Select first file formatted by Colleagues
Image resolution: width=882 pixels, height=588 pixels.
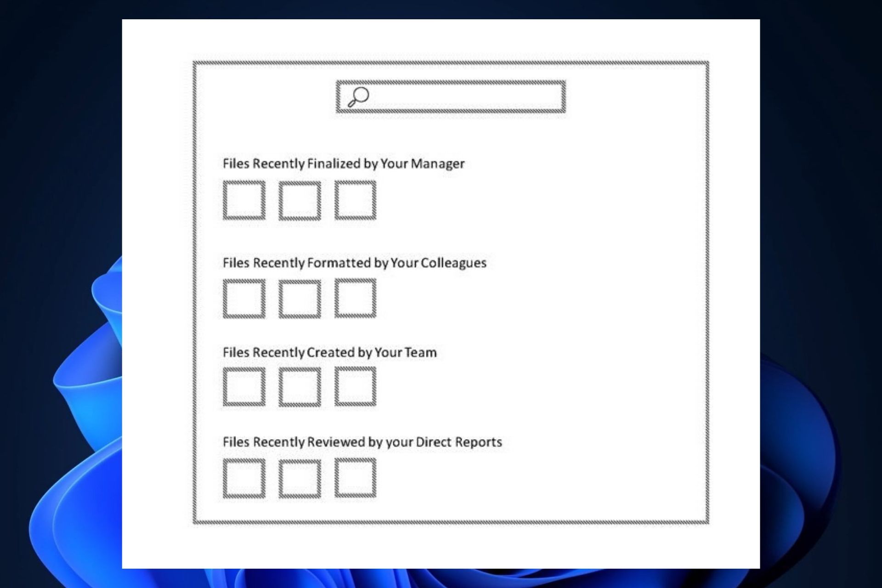pos(245,298)
